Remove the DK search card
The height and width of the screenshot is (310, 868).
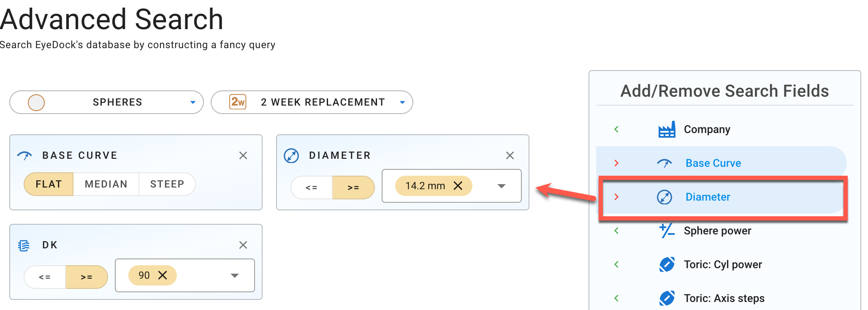pos(243,245)
